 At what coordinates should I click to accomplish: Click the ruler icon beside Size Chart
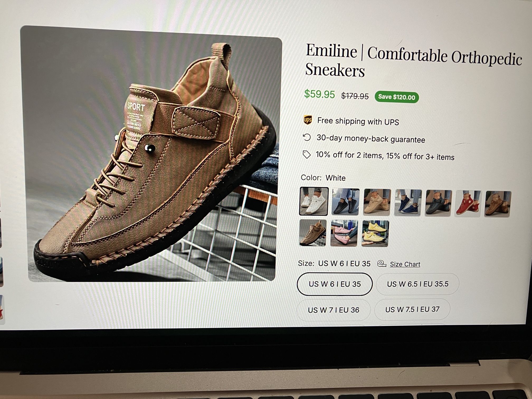click(382, 264)
